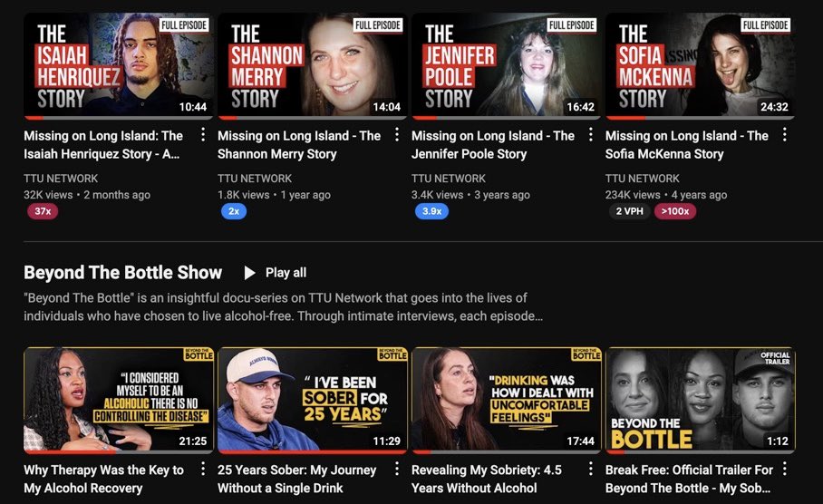Click the 37x multiplier badge
The height and width of the screenshot is (504, 823).
pyautogui.click(x=43, y=211)
